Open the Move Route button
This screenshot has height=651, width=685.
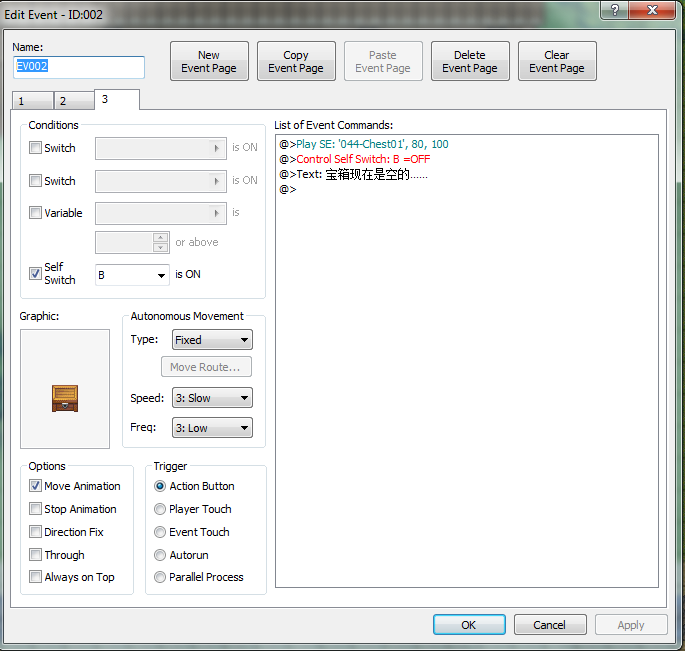coord(206,367)
